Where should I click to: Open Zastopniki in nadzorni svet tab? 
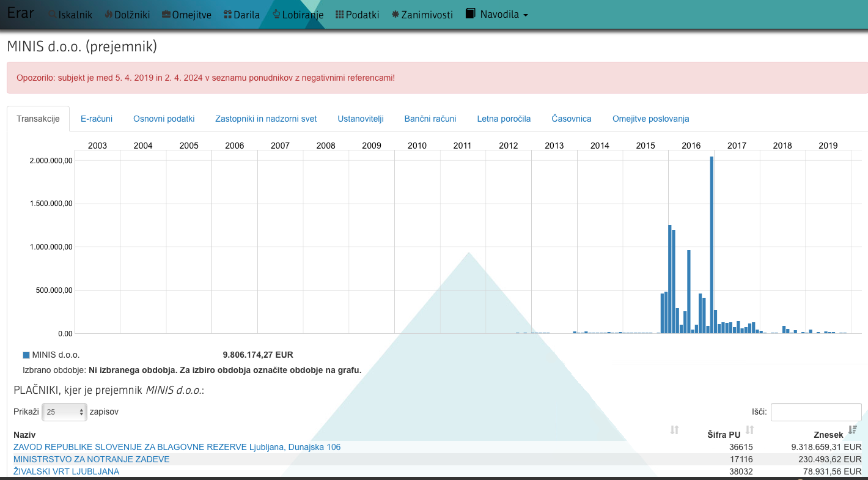pyautogui.click(x=266, y=119)
